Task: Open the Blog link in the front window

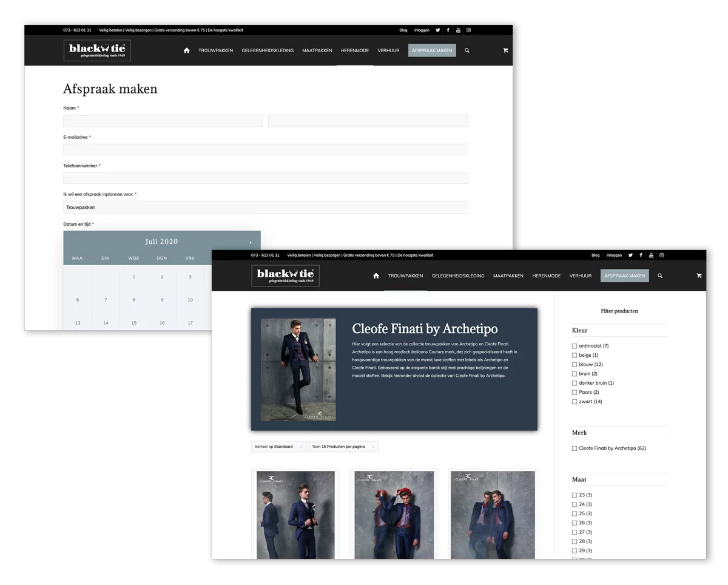Action: [596, 255]
